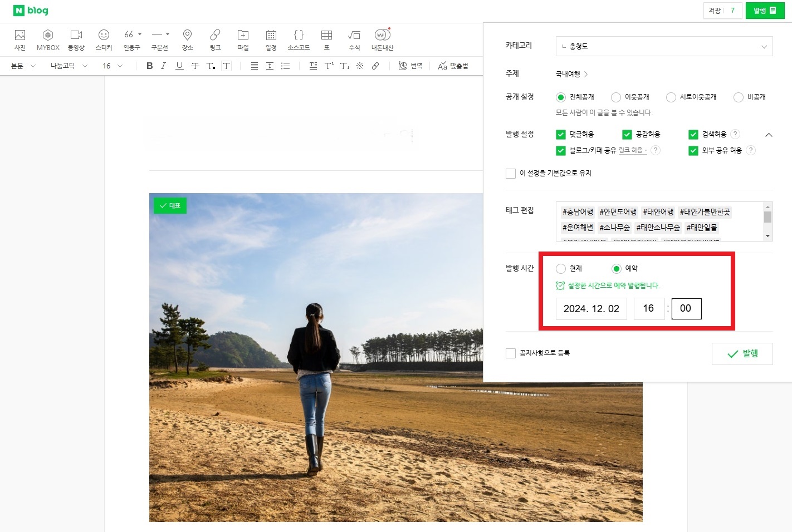This screenshot has width=792, height=532.
Task: Open MYBOX storage icon
Action: pos(48,40)
